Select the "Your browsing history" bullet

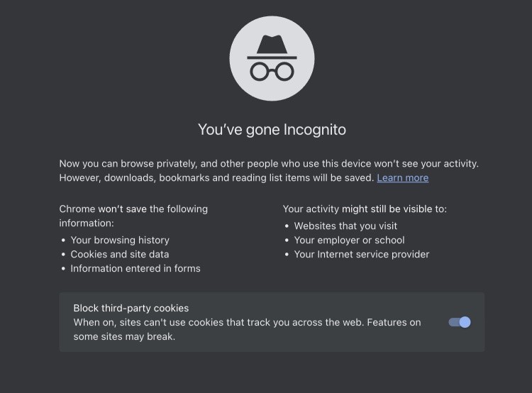pos(120,240)
